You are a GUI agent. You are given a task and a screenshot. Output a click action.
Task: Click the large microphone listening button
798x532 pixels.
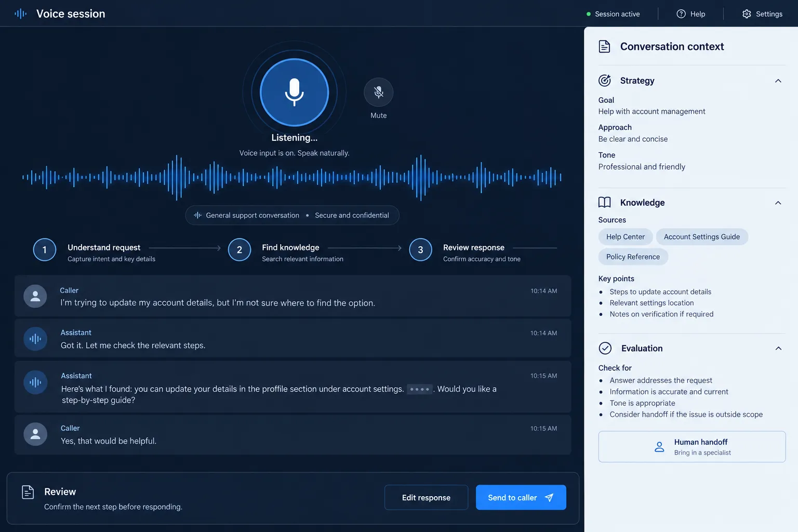coord(294,92)
